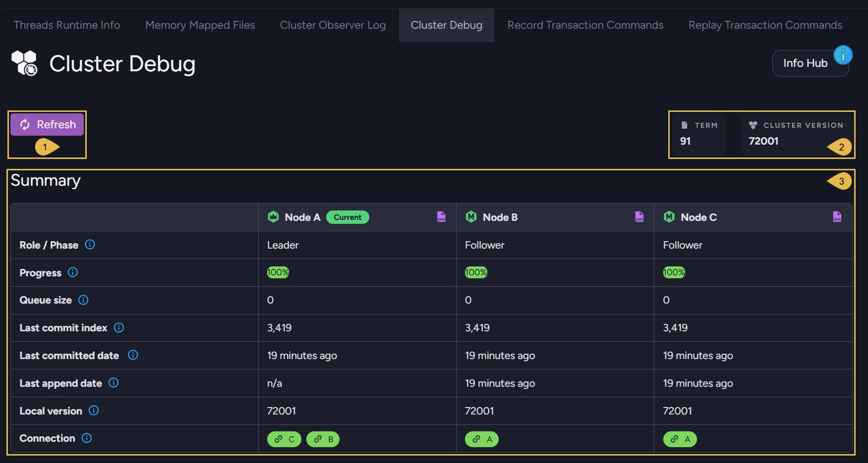
Task: Click the Cluster Debug page icon
Action: coord(25,63)
